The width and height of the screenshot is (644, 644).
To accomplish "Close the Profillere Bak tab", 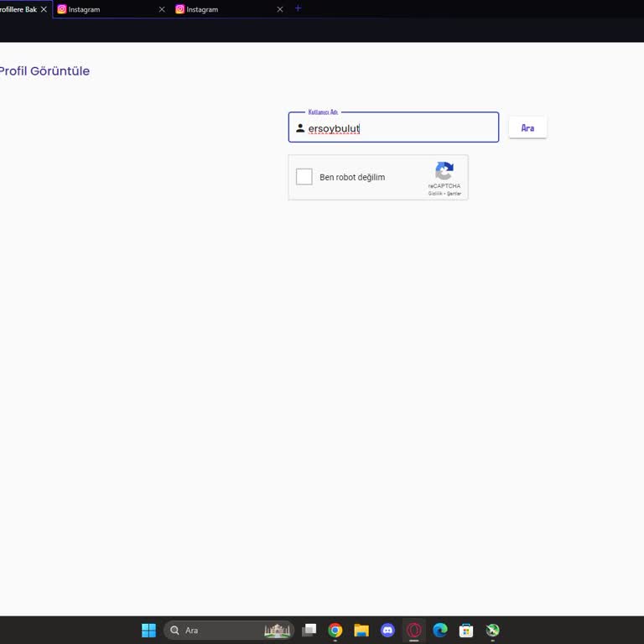I will [44, 9].
